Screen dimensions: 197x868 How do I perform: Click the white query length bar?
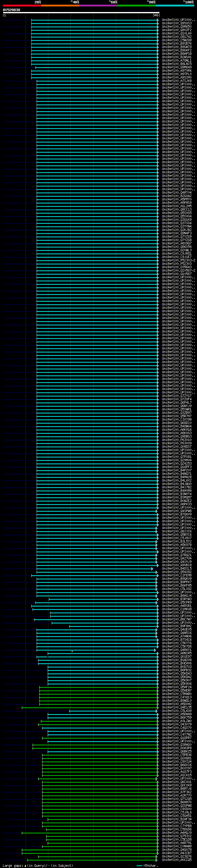coord(81,12)
